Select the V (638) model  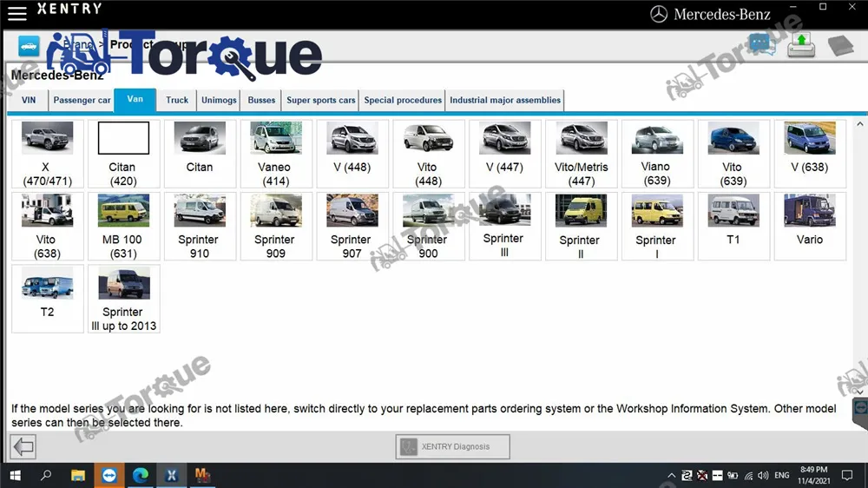[810, 154]
